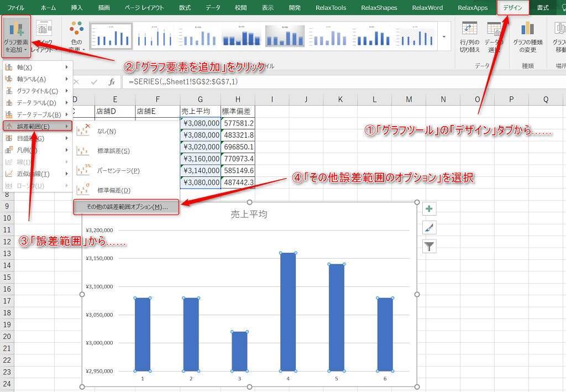Screen dimensions: 566x392
Task: Open the デザイン ribbon tab
Action: [512, 8]
